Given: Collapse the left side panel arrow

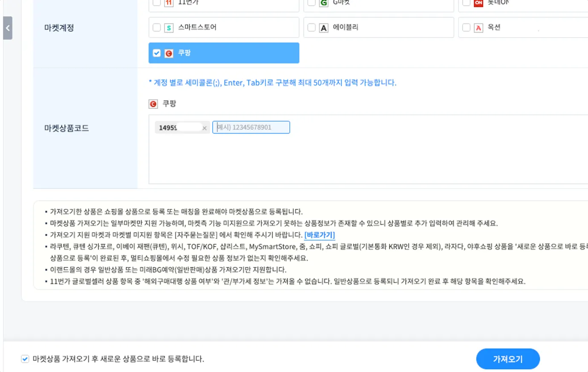Looking at the screenshot, I should pos(8,28).
